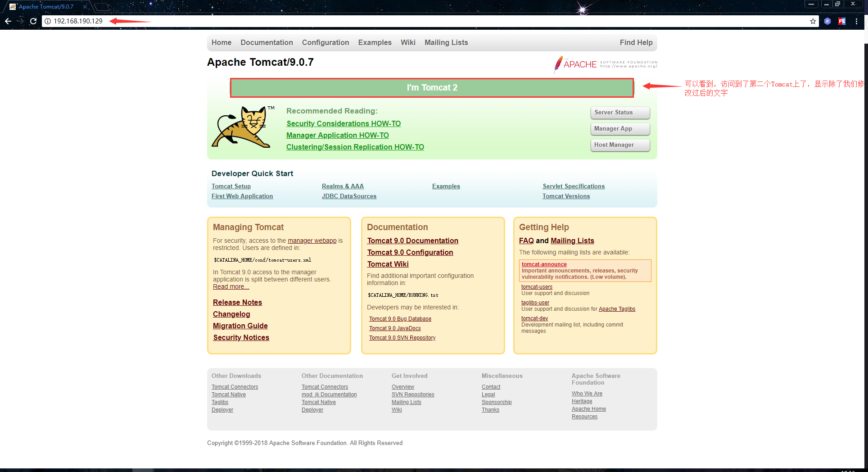Open Tomcat 9.0 Configuration link
The height and width of the screenshot is (472, 868).
point(410,253)
